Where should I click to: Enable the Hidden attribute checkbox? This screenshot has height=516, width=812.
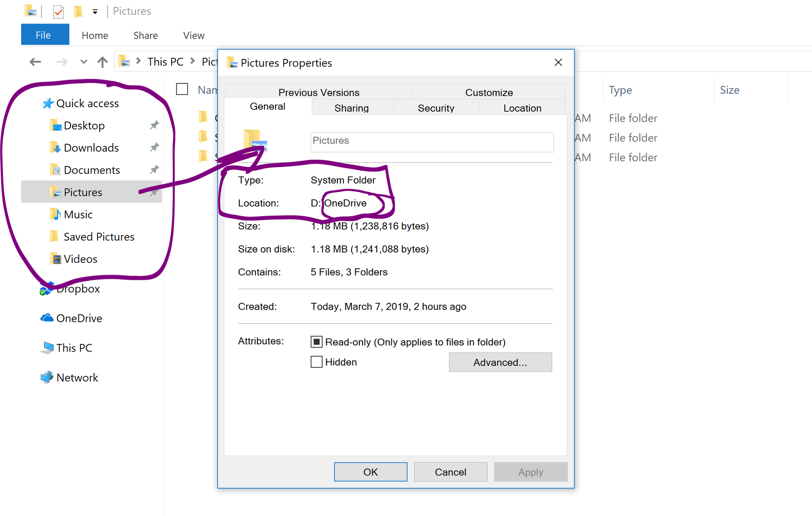coord(317,362)
